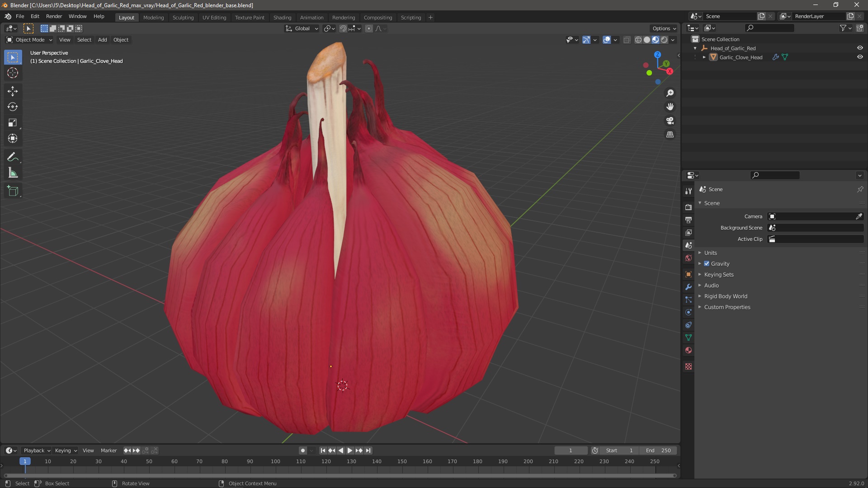Screen dimensions: 868x488
Task: Expand the Units panel
Action: point(710,253)
